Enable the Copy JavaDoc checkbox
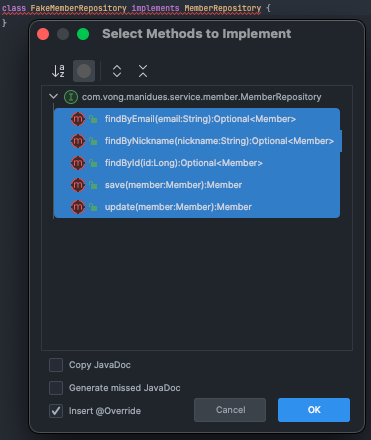 click(x=56, y=365)
